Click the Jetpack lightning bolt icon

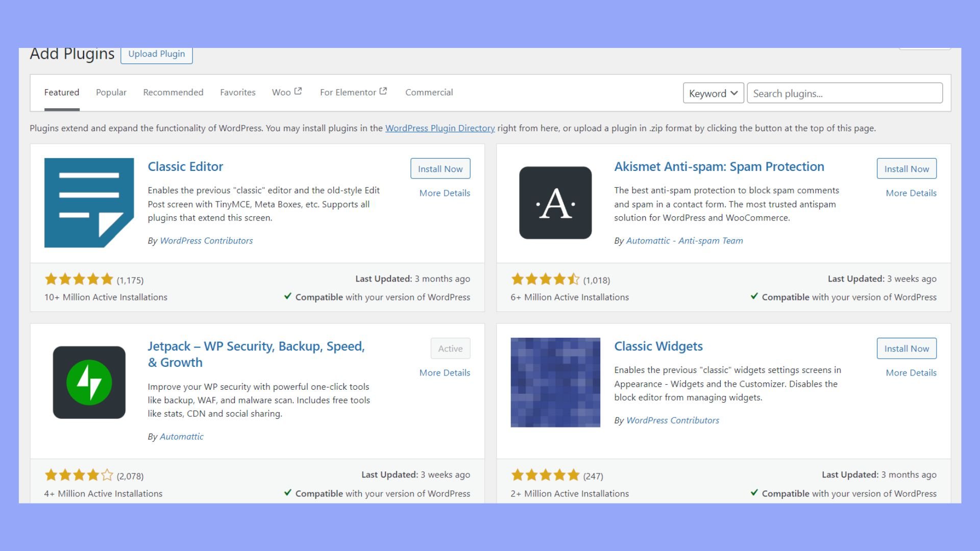(x=89, y=382)
